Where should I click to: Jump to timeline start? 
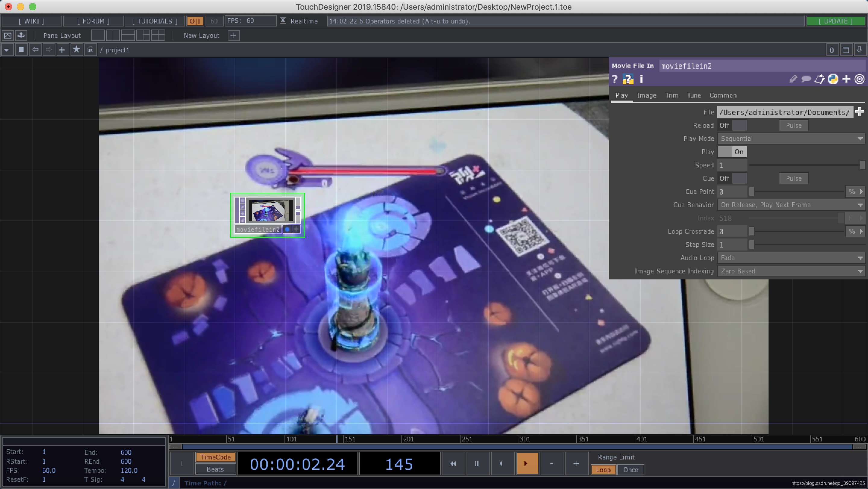tap(453, 463)
